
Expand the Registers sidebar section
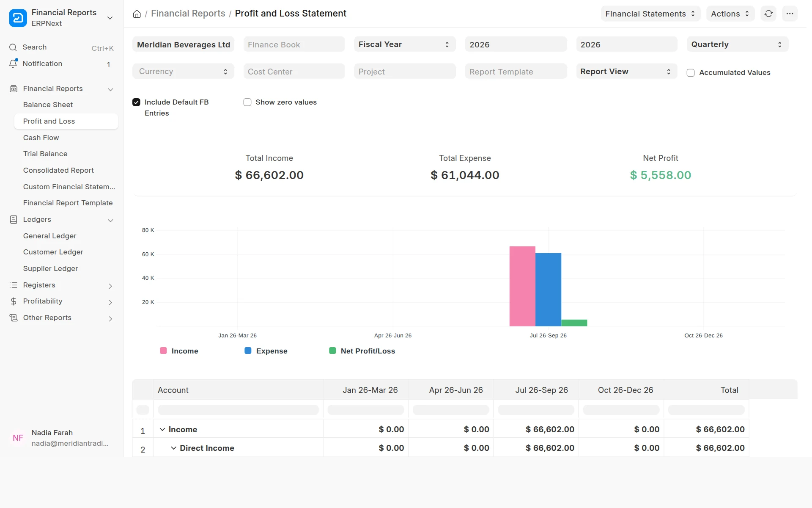pos(110,286)
